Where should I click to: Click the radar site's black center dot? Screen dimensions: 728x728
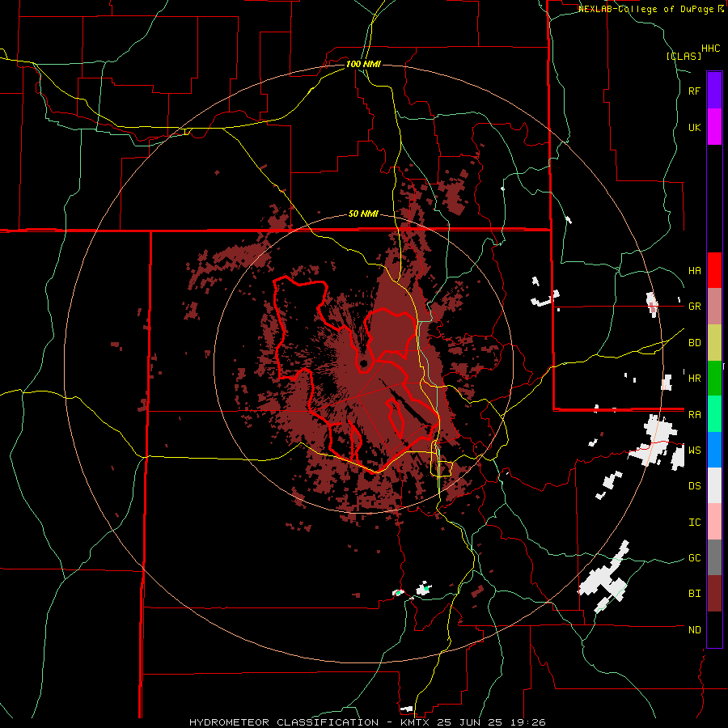363,363
